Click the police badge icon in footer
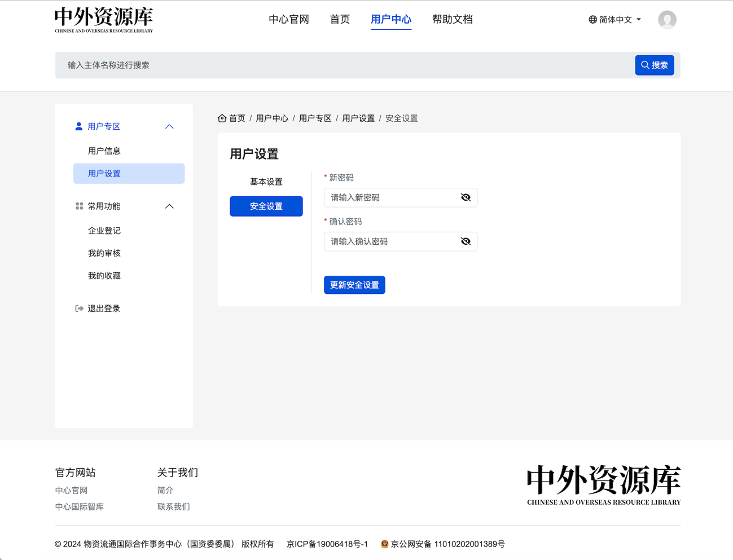The height and width of the screenshot is (560, 733). (384, 544)
